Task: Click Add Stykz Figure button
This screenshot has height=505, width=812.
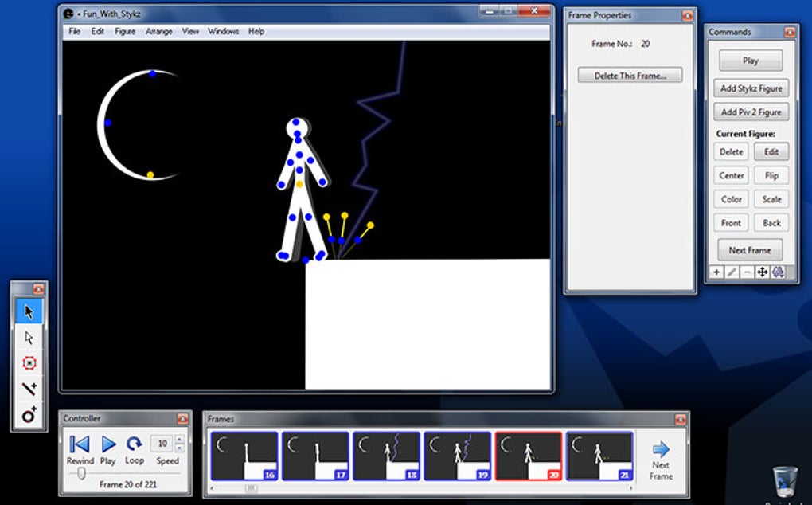Action: point(751,88)
